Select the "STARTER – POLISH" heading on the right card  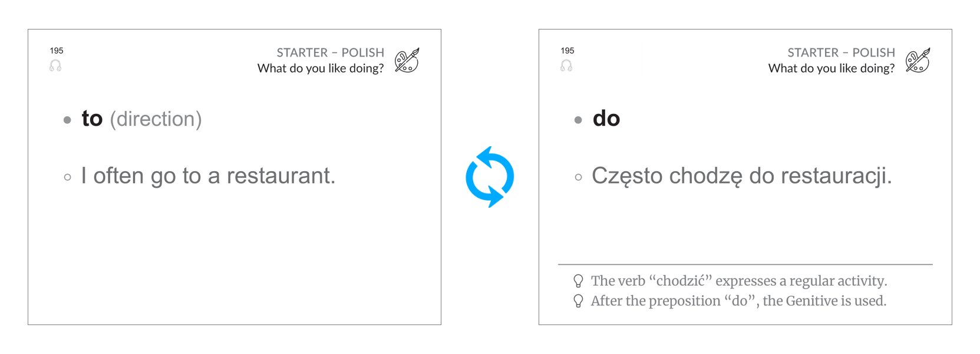point(841,53)
